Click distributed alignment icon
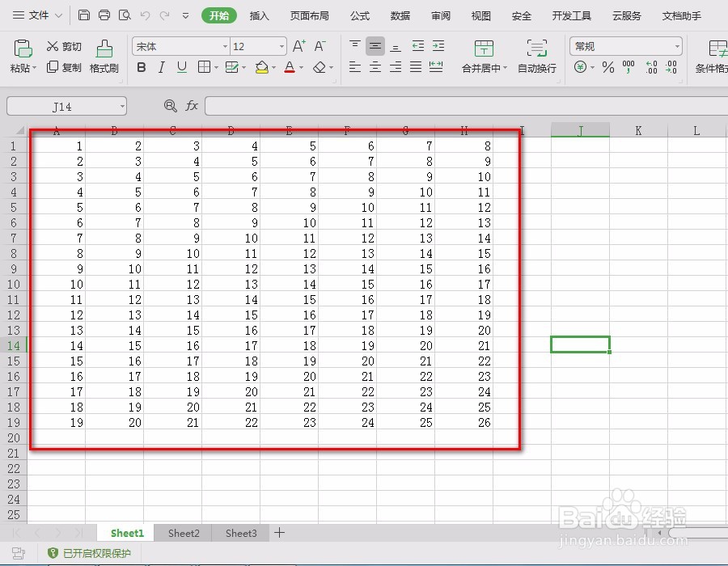 click(436, 67)
